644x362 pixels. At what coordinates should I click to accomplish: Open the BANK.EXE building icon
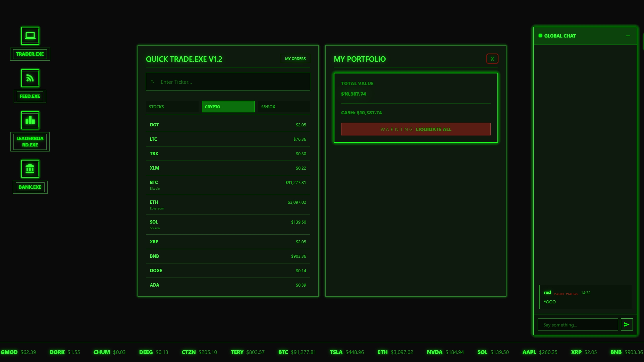30,169
